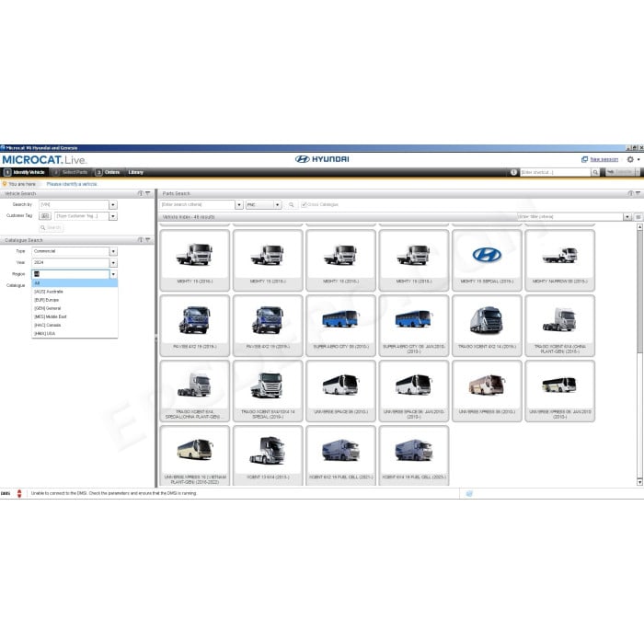644x644 pixels.
Task: Open XCIENT 13 6X4 truck card
Action: pos(268,456)
